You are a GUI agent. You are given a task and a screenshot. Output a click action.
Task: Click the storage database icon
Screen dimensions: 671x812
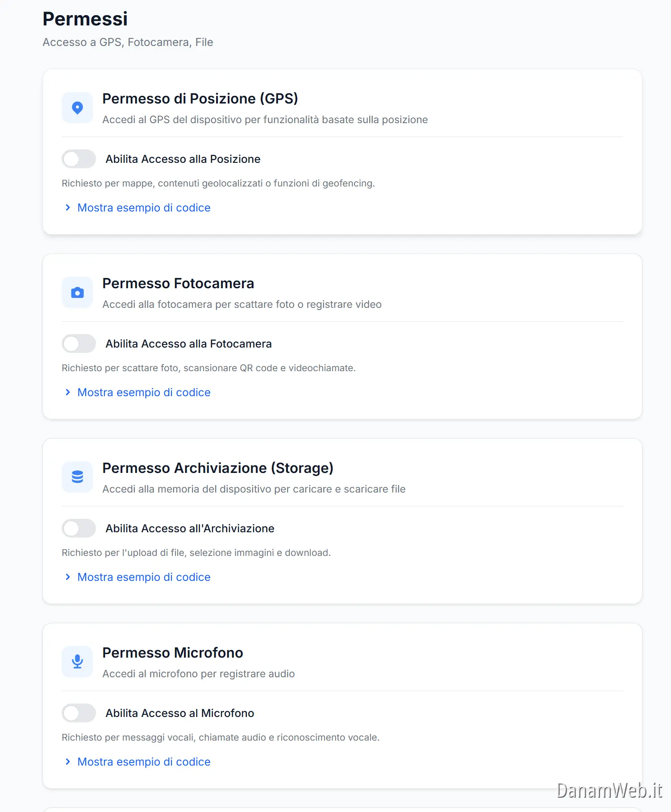[x=77, y=477]
